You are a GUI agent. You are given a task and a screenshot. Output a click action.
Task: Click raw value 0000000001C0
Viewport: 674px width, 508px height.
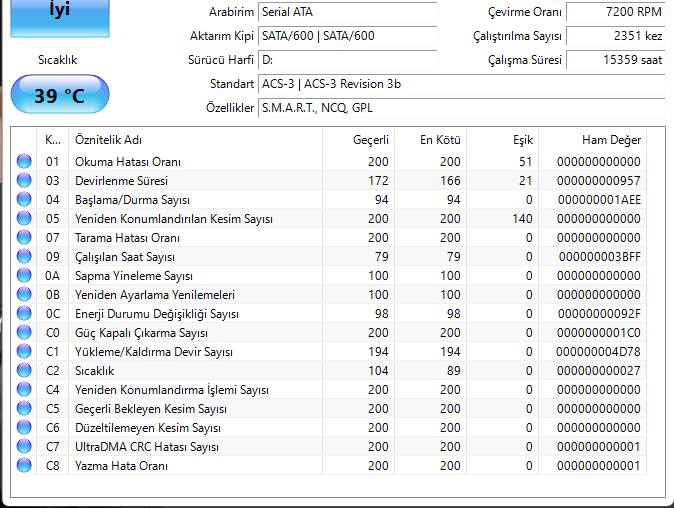[599, 333]
